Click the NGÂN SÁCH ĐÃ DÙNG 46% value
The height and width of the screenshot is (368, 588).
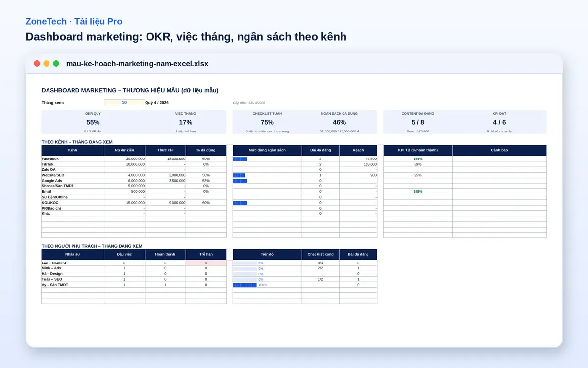pos(339,122)
